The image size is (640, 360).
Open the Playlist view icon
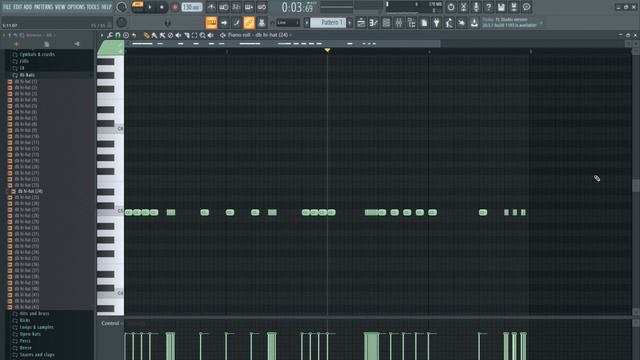(x=361, y=22)
